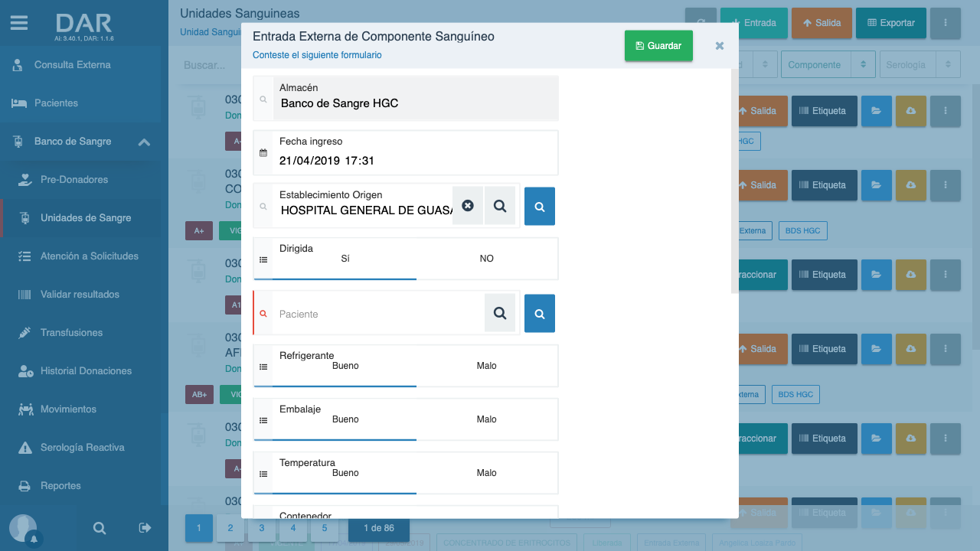980x551 pixels.
Task: Click the logout icon in sidebar
Action: coord(145,528)
